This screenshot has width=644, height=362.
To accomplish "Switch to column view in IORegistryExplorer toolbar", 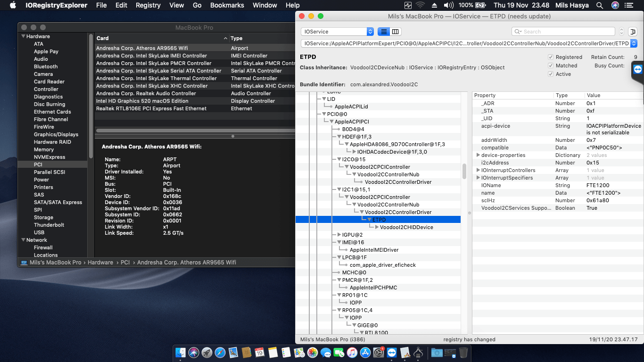I will click(396, 32).
